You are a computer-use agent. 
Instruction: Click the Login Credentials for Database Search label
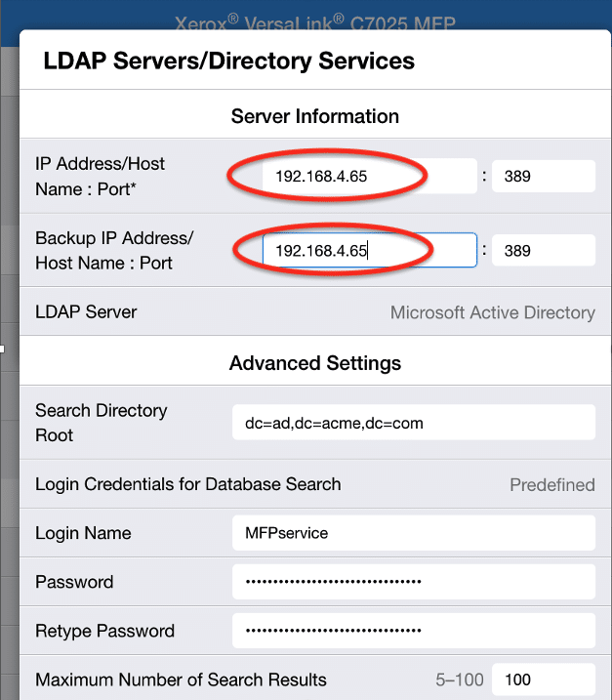click(188, 484)
